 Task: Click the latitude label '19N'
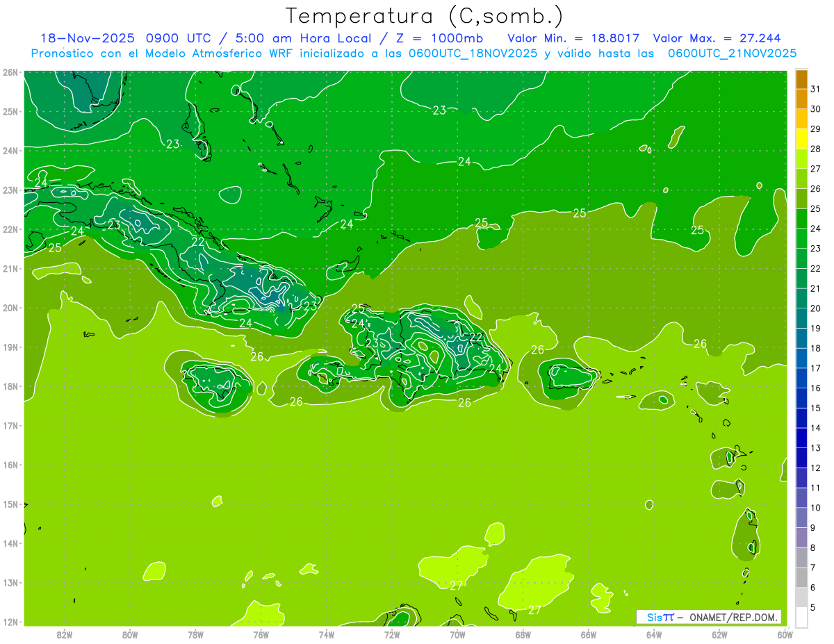[x=10, y=347]
